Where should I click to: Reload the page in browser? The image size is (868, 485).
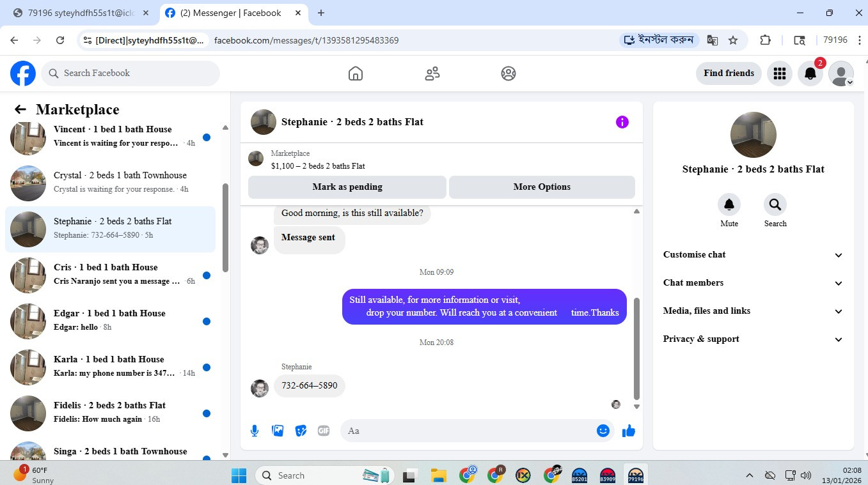coord(60,40)
